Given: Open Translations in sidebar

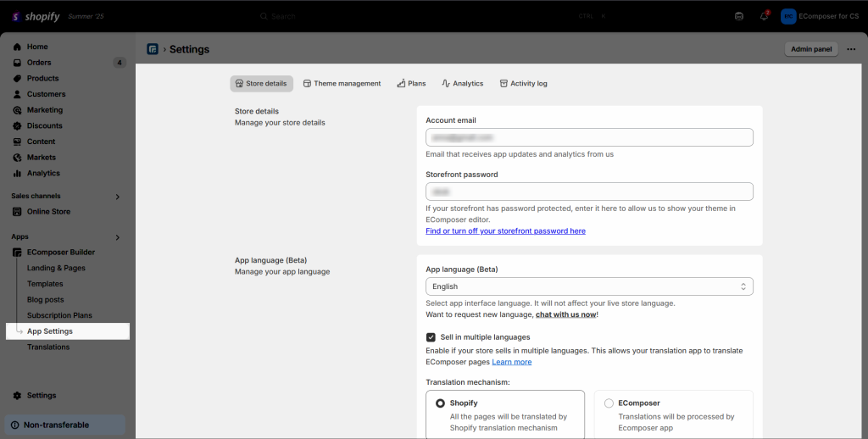Looking at the screenshot, I should click(x=48, y=347).
